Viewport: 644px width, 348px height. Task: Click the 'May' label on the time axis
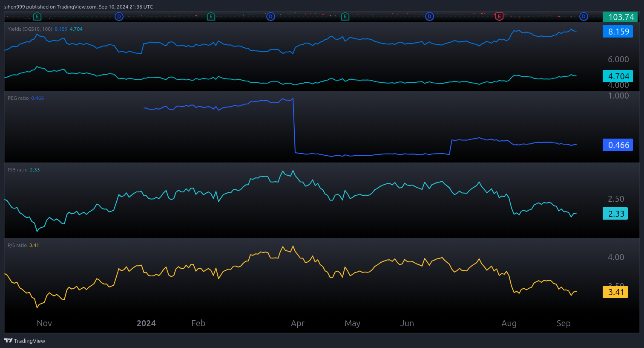pyautogui.click(x=353, y=323)
